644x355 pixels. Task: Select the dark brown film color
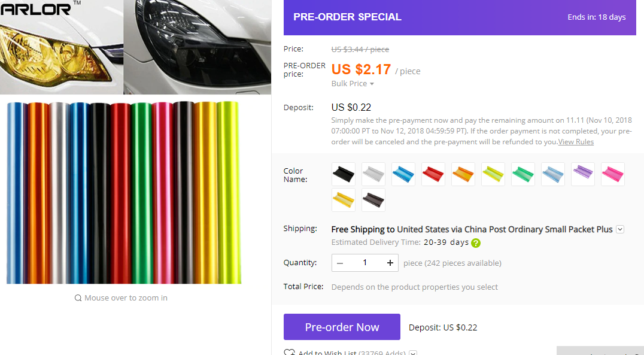coord(373,201)
